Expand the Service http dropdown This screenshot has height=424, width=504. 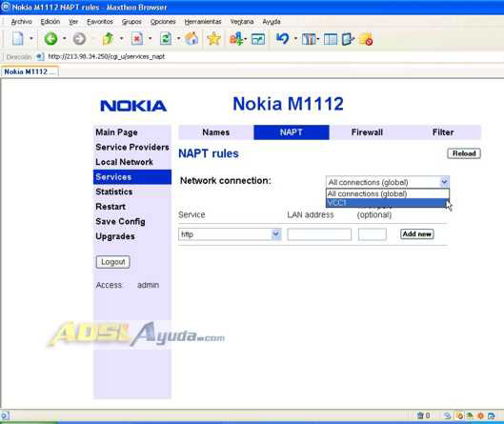click(x=276, y=234)
